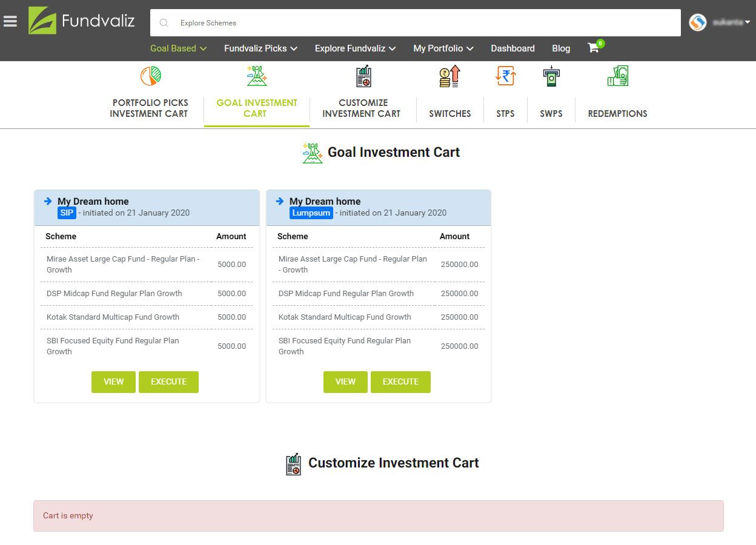Click DSP Midcap Fund in SIP card

114,293
